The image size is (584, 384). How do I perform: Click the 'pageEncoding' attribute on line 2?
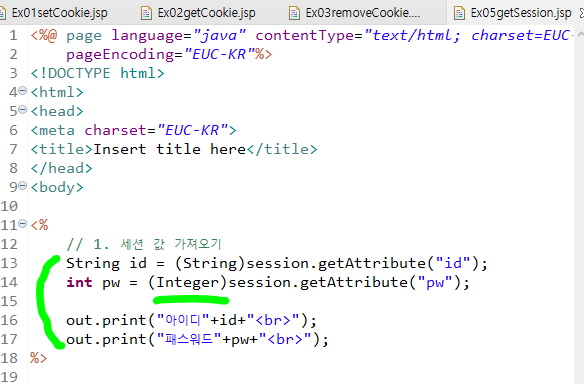click(120, 55)
